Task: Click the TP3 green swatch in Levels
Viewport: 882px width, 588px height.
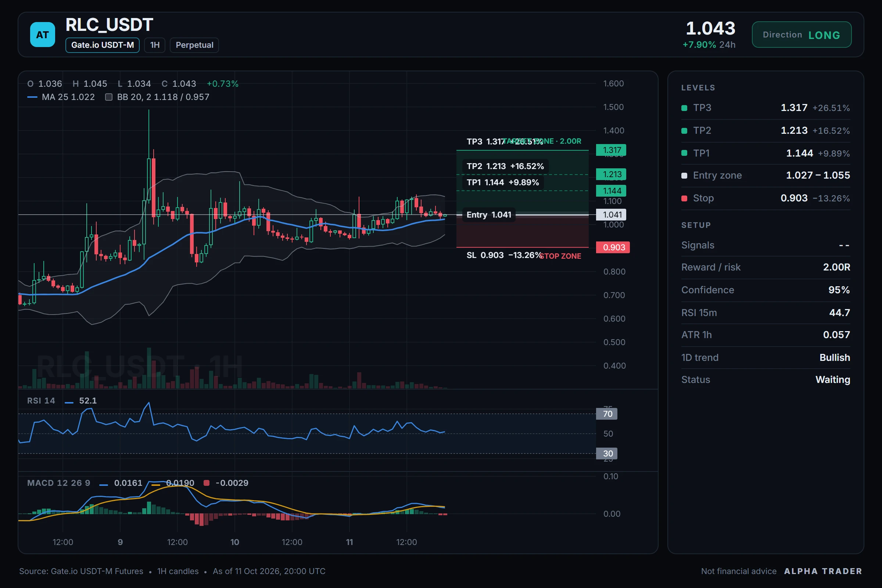Action: (x=684, y=108)
